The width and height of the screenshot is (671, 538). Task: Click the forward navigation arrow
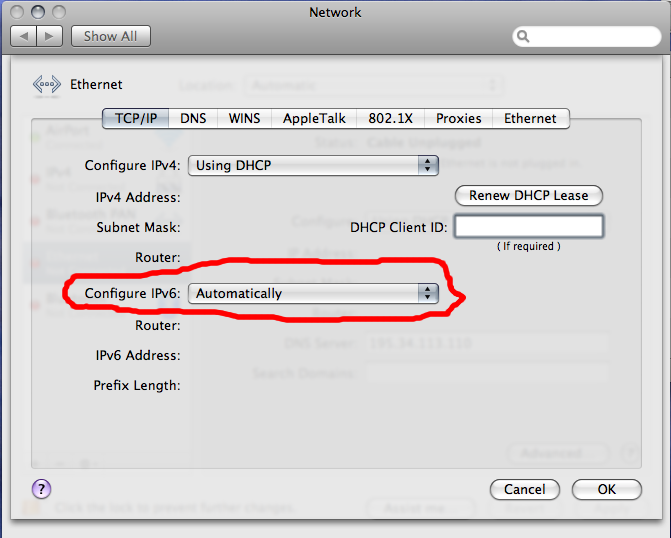click(x=50, y=36)
